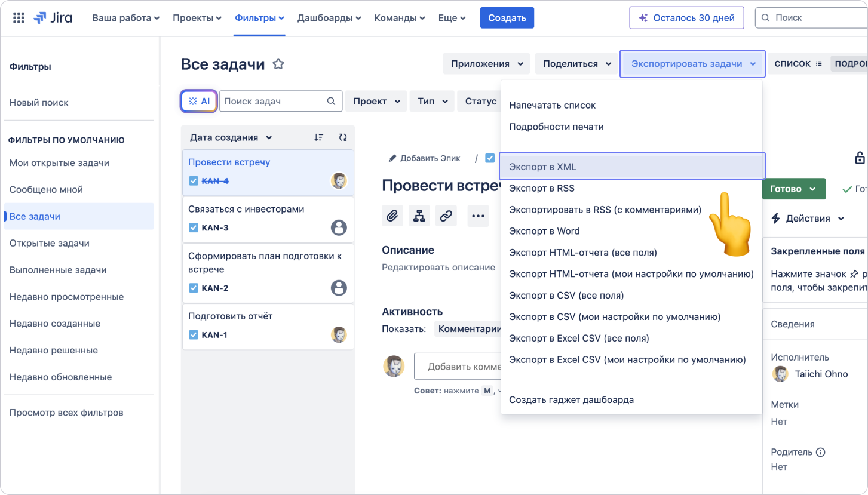This screenshot has width=868, height=495.
Task: Open the three-dots more actions button
Action: point(477,216)
